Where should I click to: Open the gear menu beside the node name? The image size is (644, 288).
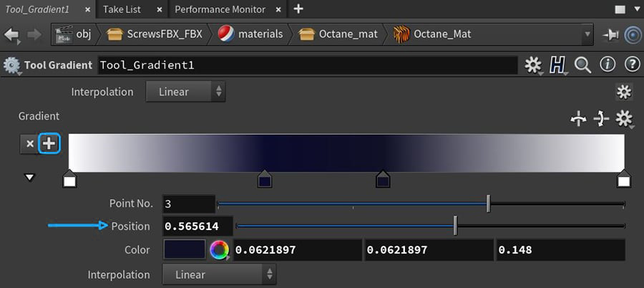pyautogui.click(x=533, y=65)
